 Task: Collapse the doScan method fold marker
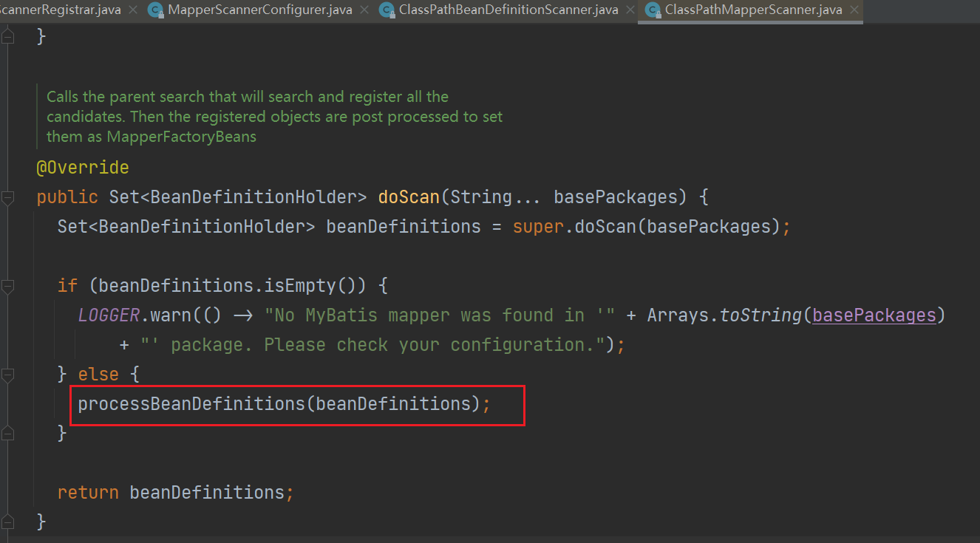coord(7,197)
